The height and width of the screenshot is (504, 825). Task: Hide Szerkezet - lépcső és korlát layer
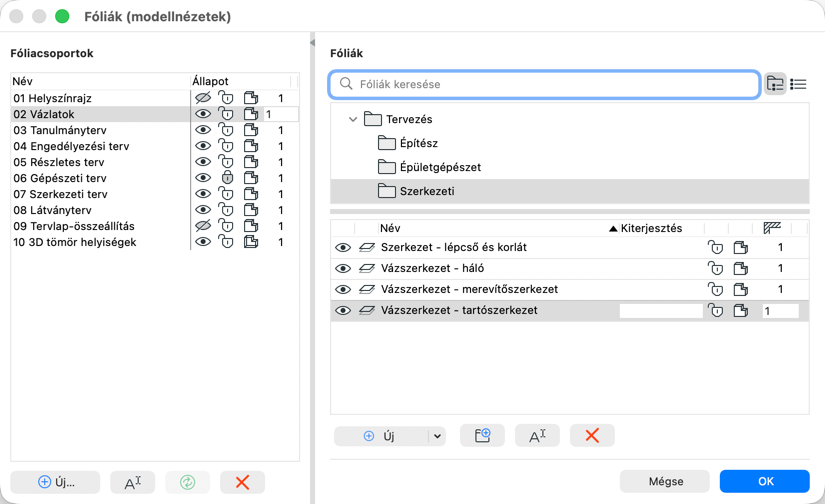(343, 247)
